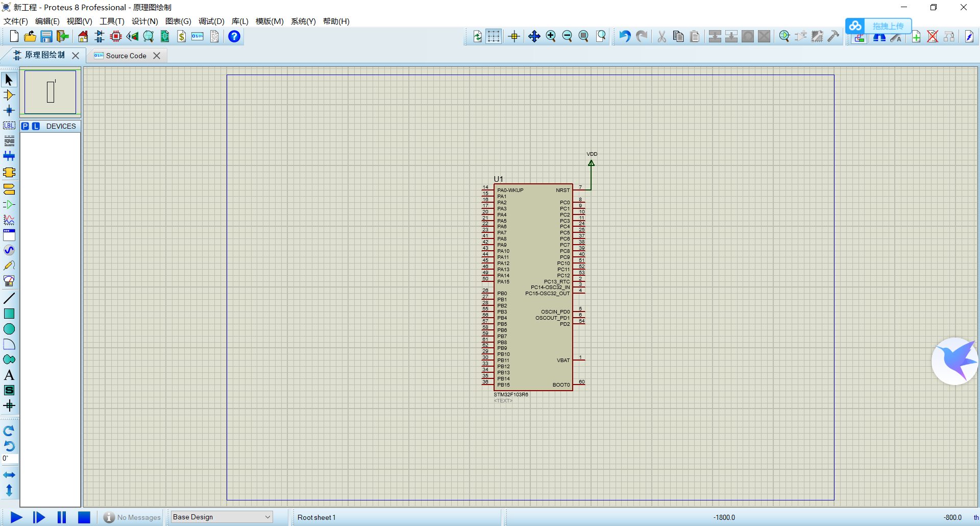The width and height of the screenshot is (980, 526).
Task: Select the Terminal Mode tool
Action: (9, 189)
